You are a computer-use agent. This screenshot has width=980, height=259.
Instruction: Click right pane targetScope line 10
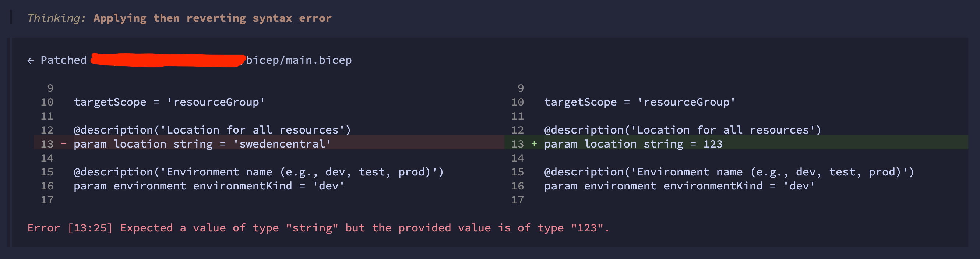click(639, 102)
